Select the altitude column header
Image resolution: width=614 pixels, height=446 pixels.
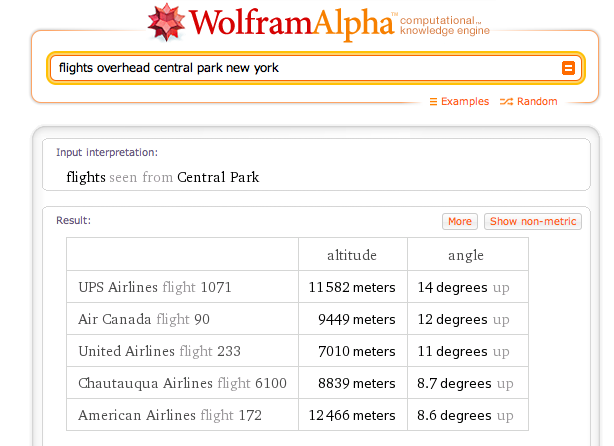(x=352, y=254)
